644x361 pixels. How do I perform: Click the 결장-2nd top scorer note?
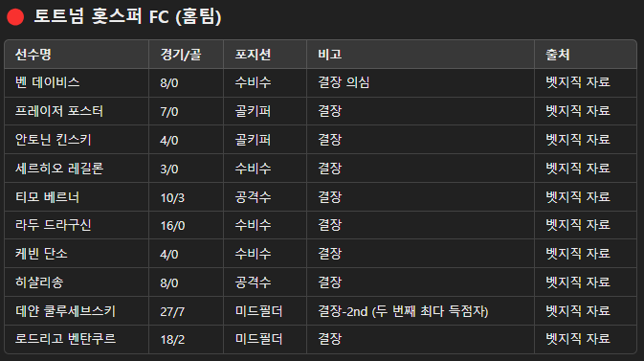point(403,311)
